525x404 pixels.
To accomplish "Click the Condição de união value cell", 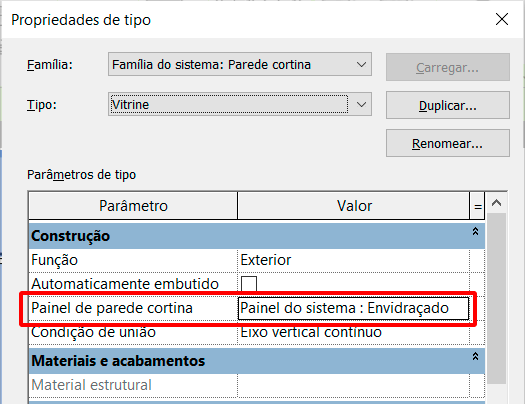I will (353, 332).
